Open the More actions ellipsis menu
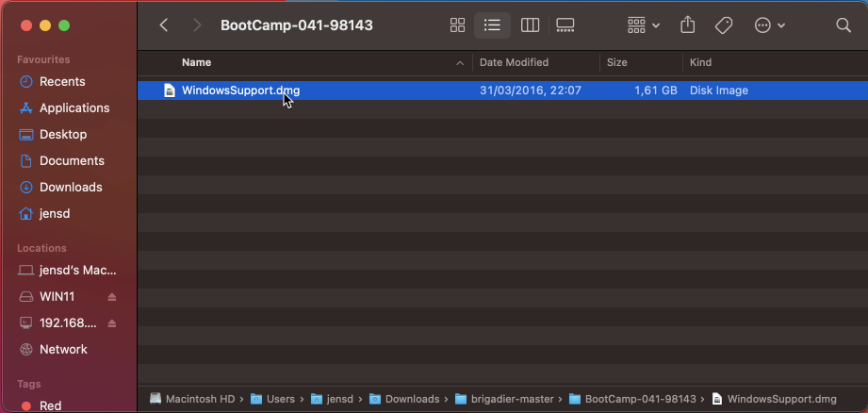 tap(769, 25)
